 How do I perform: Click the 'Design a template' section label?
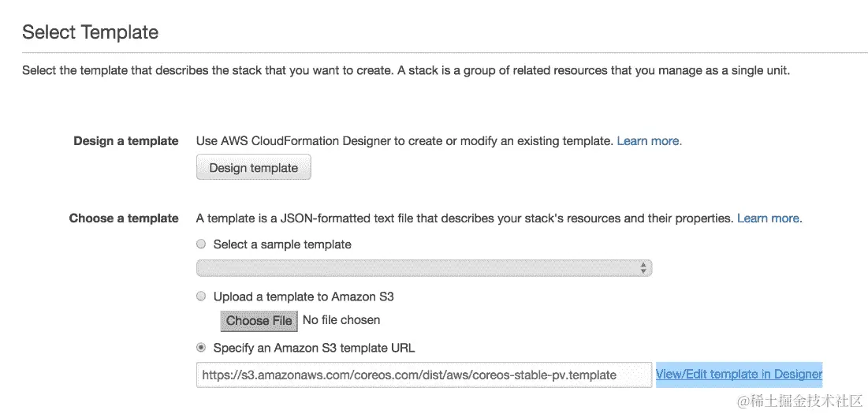coord(126,141)
